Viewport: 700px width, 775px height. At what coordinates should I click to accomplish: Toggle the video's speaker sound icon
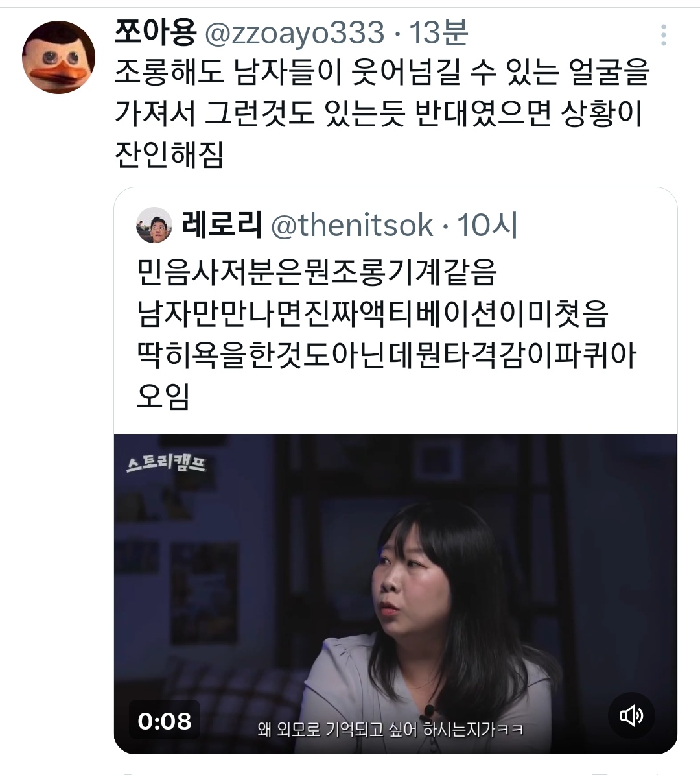(631, 715)
